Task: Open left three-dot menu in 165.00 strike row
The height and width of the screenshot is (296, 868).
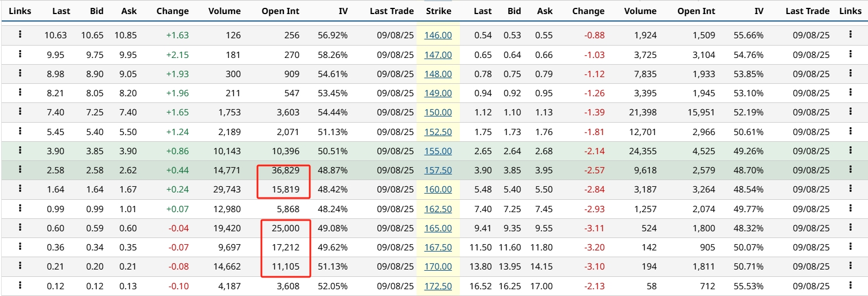Action: click(x=20, y=227)
